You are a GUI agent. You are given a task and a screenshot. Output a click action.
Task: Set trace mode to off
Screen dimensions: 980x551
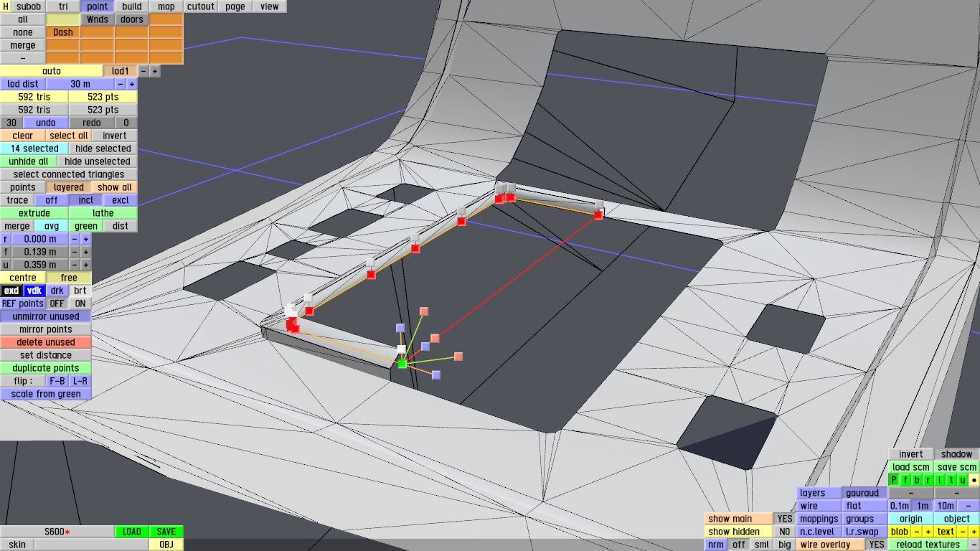[52, 200]
